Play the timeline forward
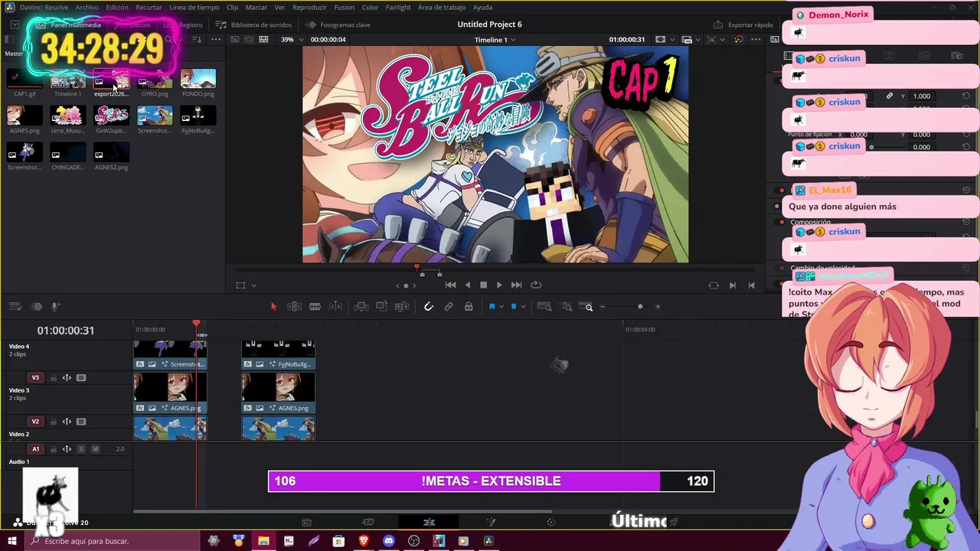The height and width of the screenshot is (551, 980). click(x=499, y=285)
